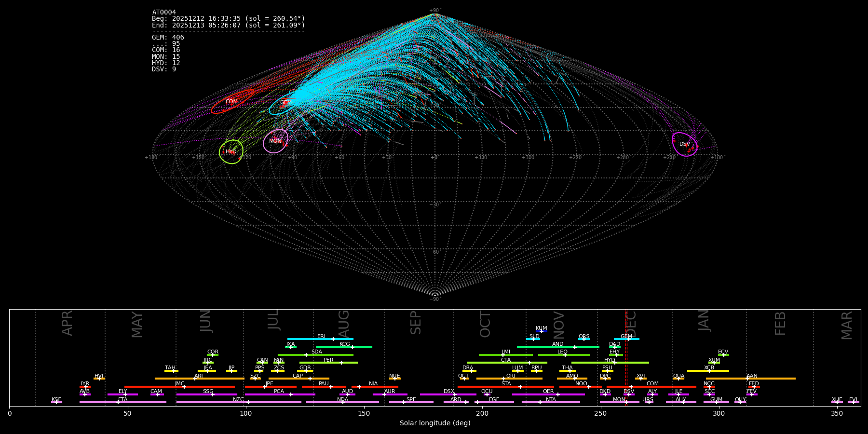
Task: Click the 'HYD: 12' count in the legend
Action: coord(166,63)
